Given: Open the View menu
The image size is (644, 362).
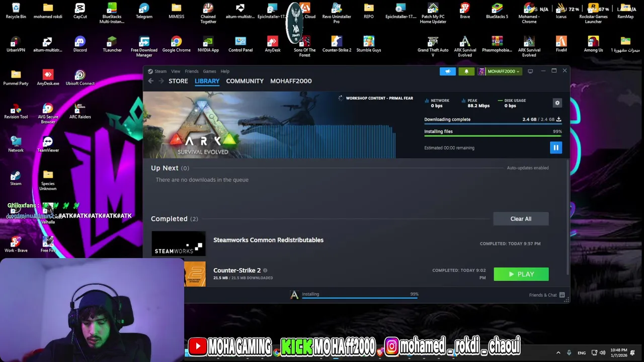Looking at the screenshot, I should pyautogui.click(x=176, y=71).
